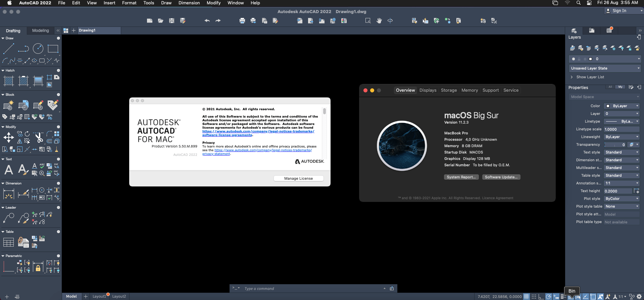This screenshot has height=300, width=644.
Task: Select the Pan hand tool
Action: tap(379, 21)
